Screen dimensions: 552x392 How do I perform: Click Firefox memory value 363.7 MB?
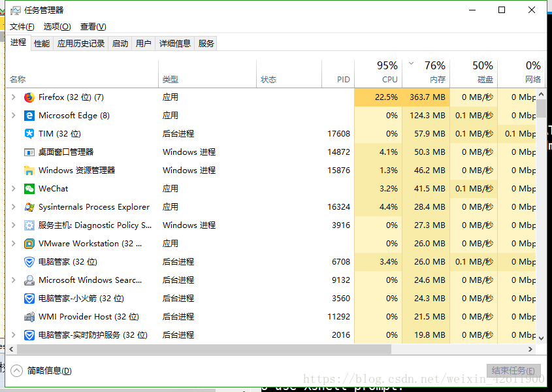426,97
